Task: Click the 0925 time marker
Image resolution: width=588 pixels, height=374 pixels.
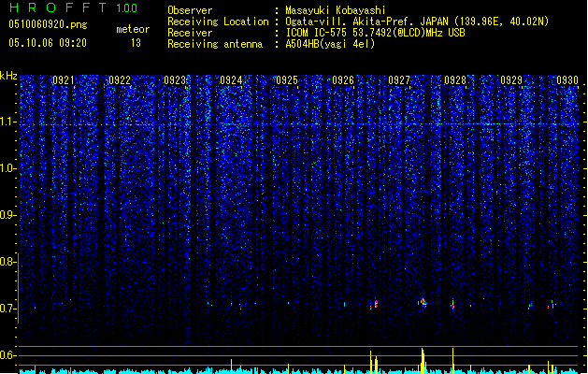Action: pyautogui.click(x=287, y=80)
